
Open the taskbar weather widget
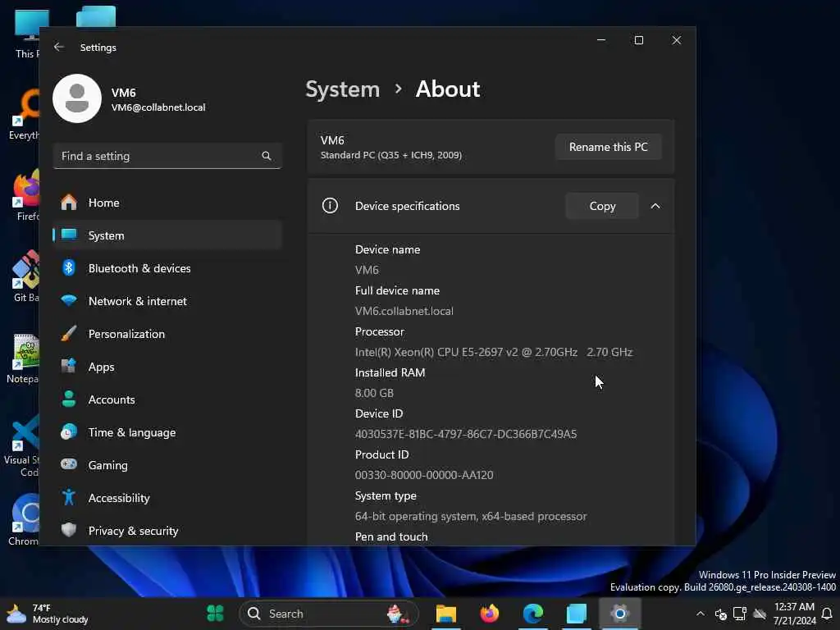tap(47, 614)
